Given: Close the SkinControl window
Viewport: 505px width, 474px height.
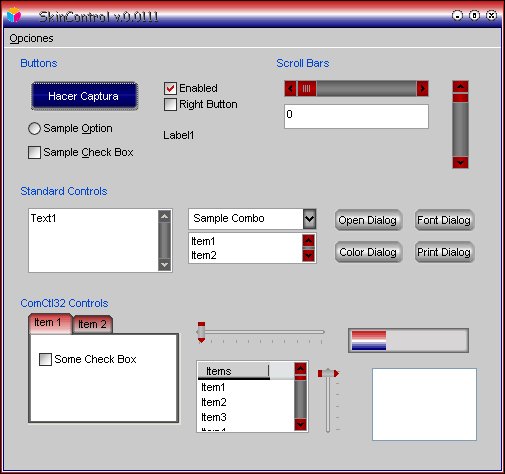Looking at the screenshot, I should coord(491,15).
